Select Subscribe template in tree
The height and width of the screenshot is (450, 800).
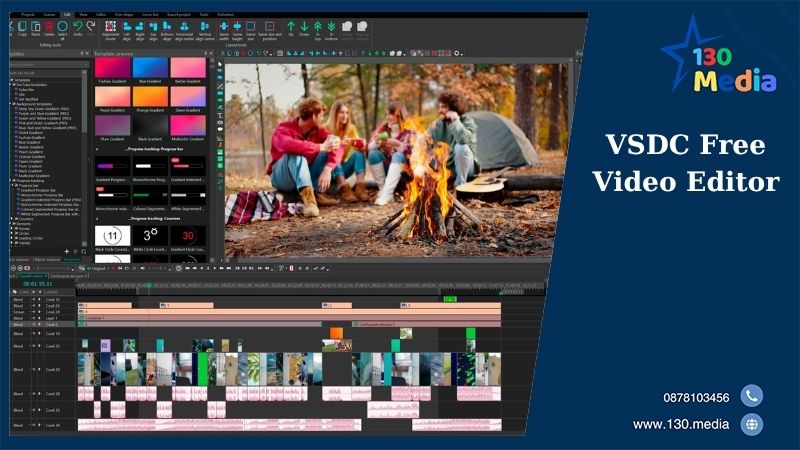click(x=26, y=89)
